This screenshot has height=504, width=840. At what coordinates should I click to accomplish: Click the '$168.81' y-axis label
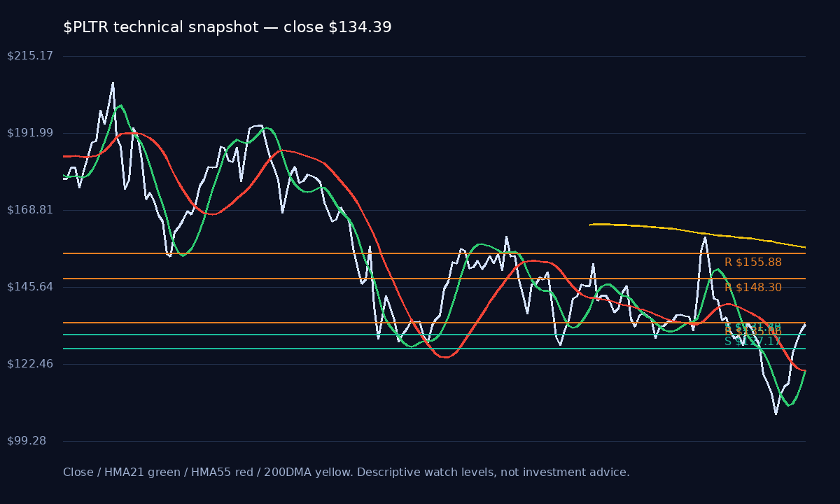[30, 210]
